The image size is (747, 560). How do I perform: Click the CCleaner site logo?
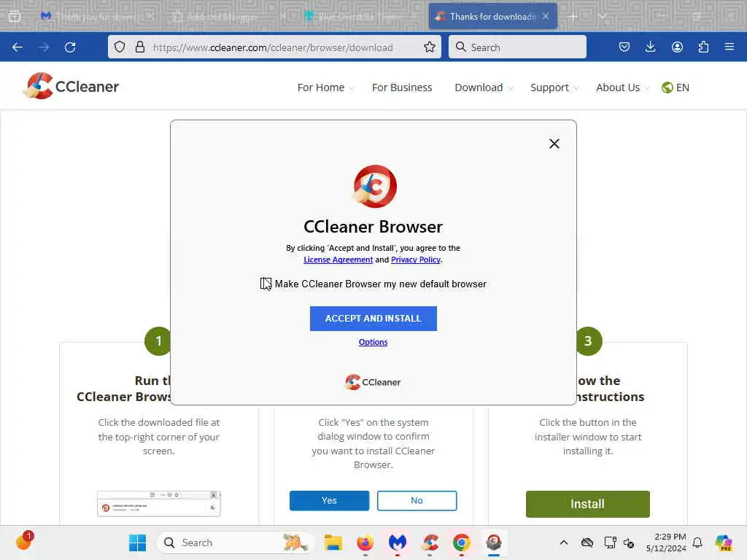tap(71, 86)
